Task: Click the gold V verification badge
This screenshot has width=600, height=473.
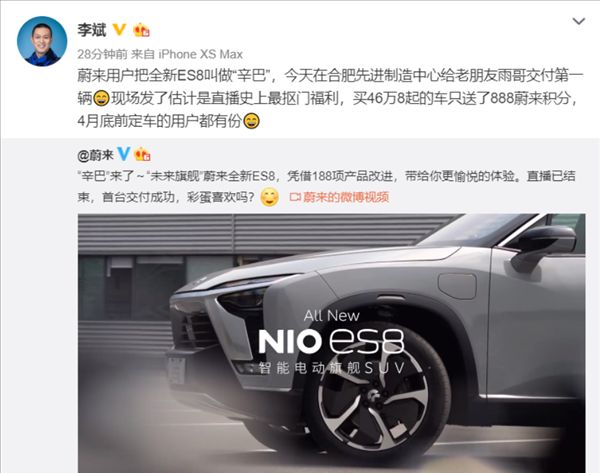Action: (119, 29)
